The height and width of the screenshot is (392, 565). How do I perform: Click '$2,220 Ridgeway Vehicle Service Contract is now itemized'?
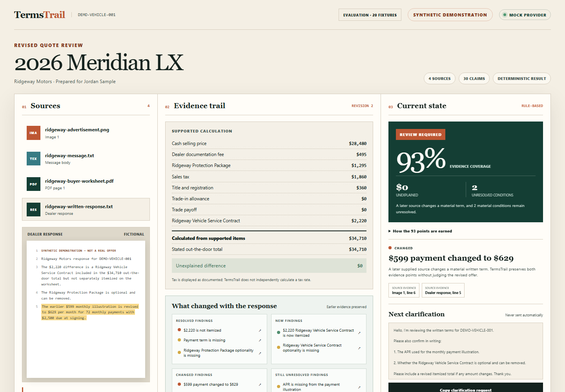click(x=319, y=333)
